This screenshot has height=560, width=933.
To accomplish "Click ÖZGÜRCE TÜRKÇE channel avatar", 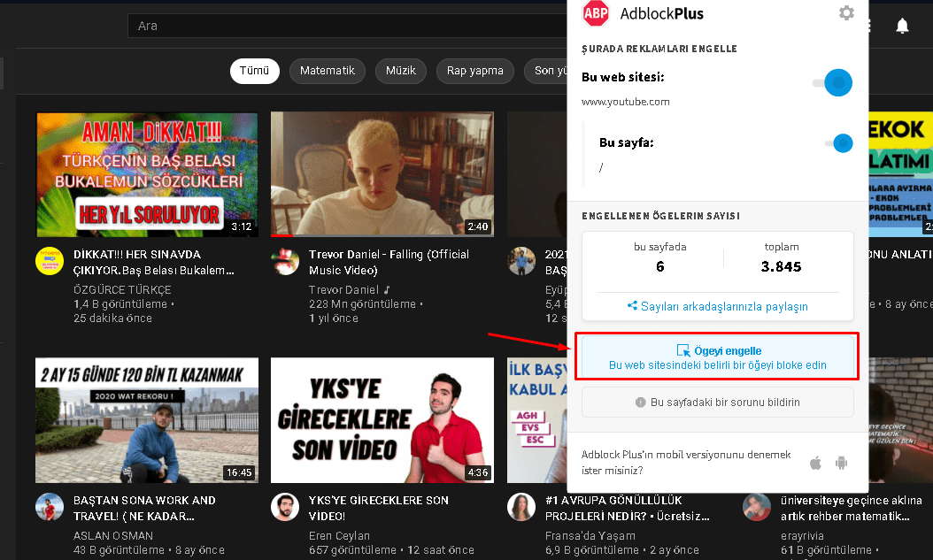I will (x=50, y=261).
